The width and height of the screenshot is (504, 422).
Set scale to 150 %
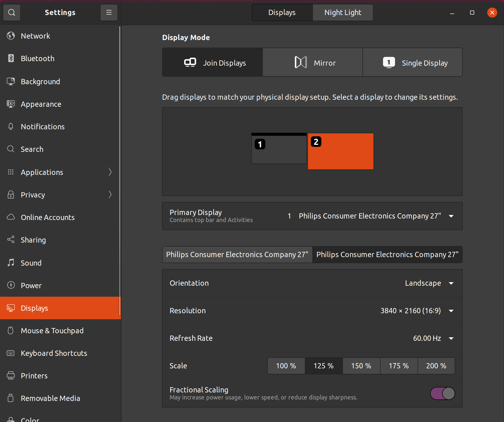click(361, 366)
